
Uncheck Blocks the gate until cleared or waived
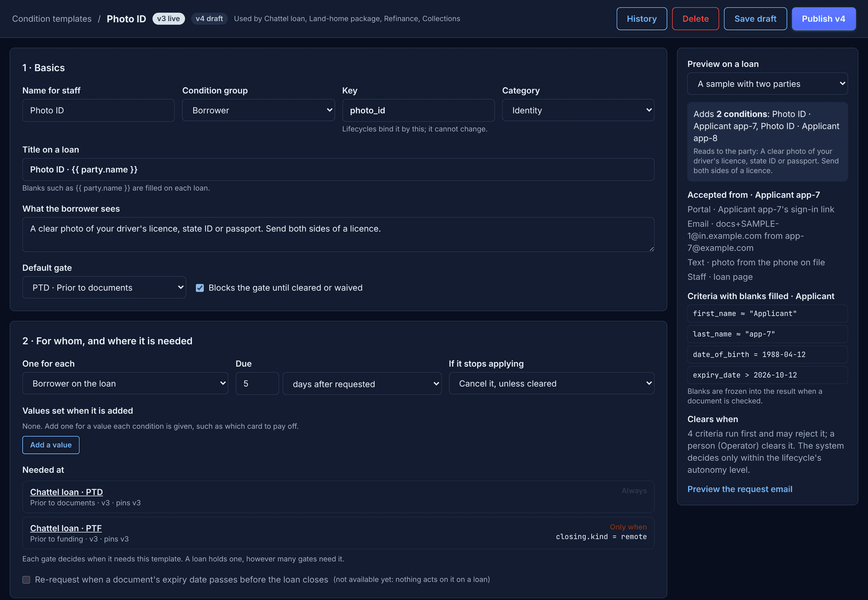pyautogui.click(x=200, y=288)
